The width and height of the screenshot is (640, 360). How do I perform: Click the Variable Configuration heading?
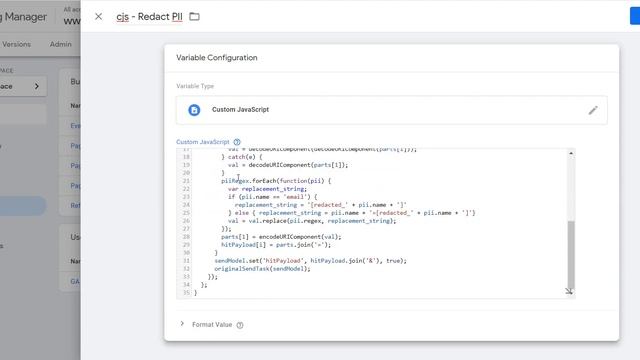[x=217, y=58]
